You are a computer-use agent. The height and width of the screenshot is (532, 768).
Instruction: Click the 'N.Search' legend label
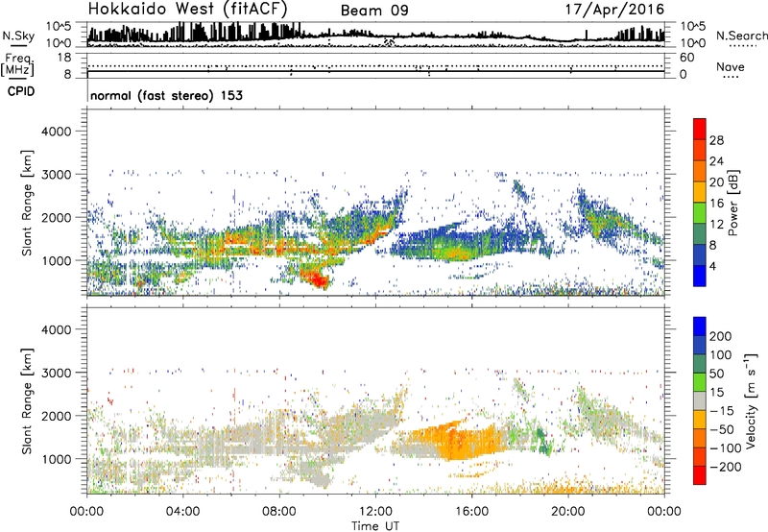pyautogui.click(x=741, y=36)
